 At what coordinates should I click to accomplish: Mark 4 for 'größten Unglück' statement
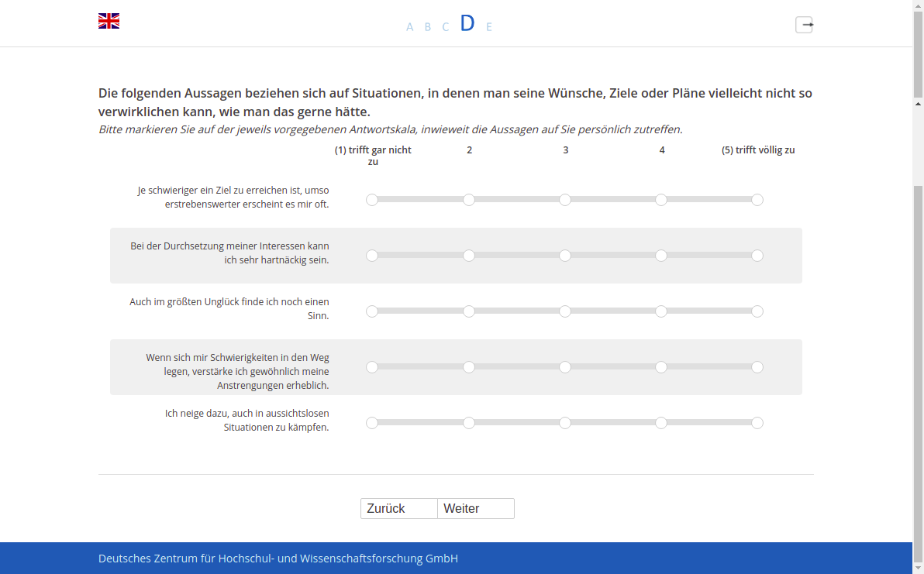(x=661, y=311)
